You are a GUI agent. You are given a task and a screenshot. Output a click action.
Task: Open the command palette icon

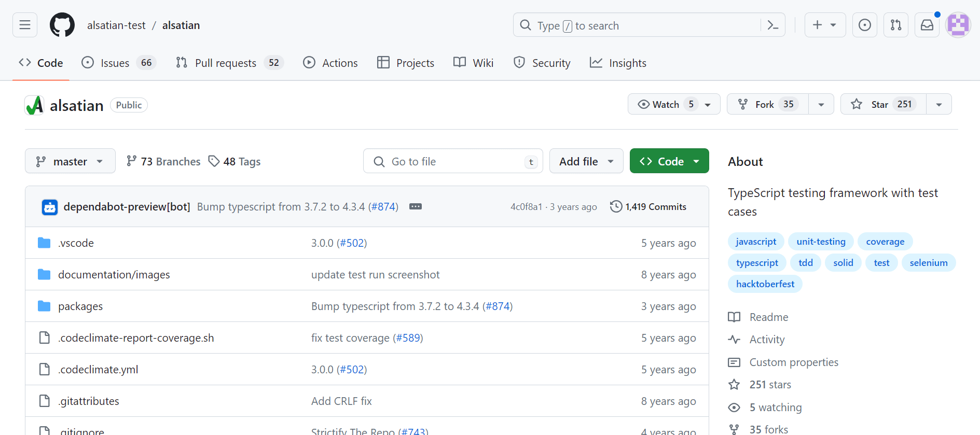pyautogui.click(x=772, y=25)
